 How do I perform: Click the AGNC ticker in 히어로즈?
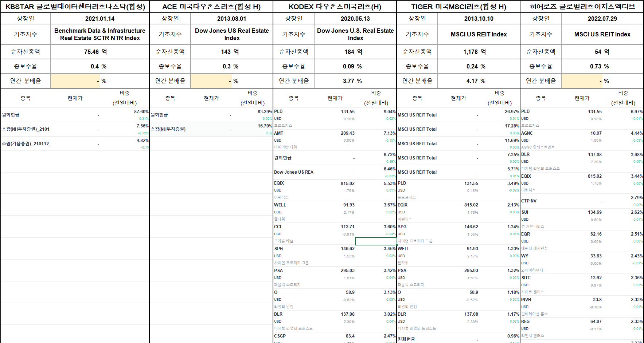(x=527, y=133)
